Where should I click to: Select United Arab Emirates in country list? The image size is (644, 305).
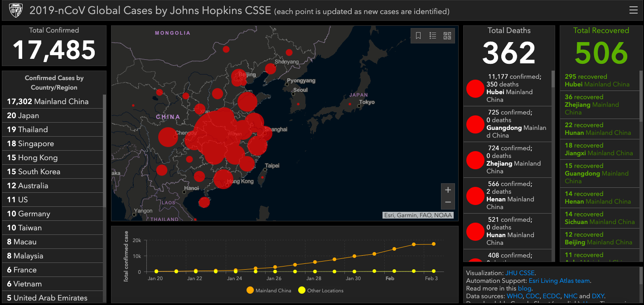click(53, 297)
